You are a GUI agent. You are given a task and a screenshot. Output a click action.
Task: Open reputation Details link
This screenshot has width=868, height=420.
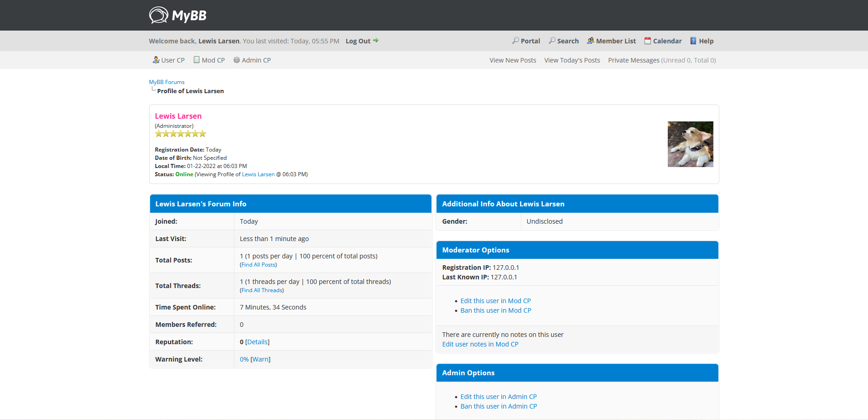(x=257, y=342)
